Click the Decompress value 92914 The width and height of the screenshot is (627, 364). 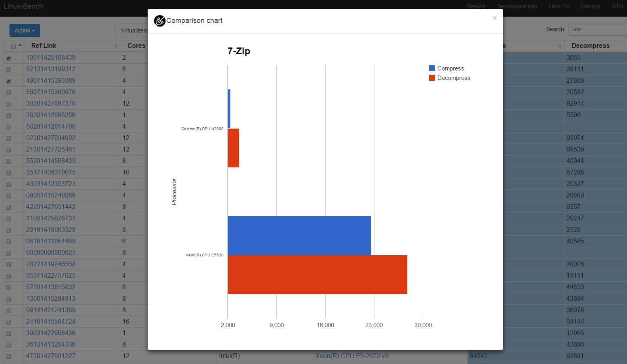click(575, 104)
